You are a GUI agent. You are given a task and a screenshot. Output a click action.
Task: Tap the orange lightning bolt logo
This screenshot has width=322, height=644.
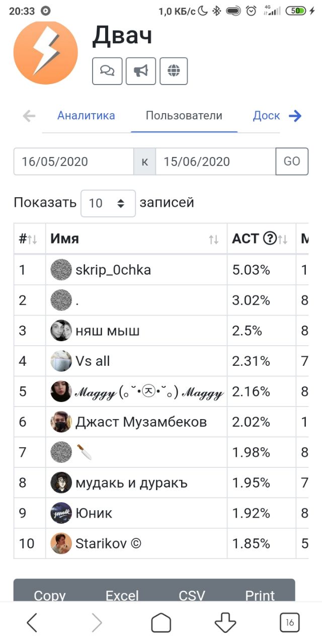(x=46, y=52)
